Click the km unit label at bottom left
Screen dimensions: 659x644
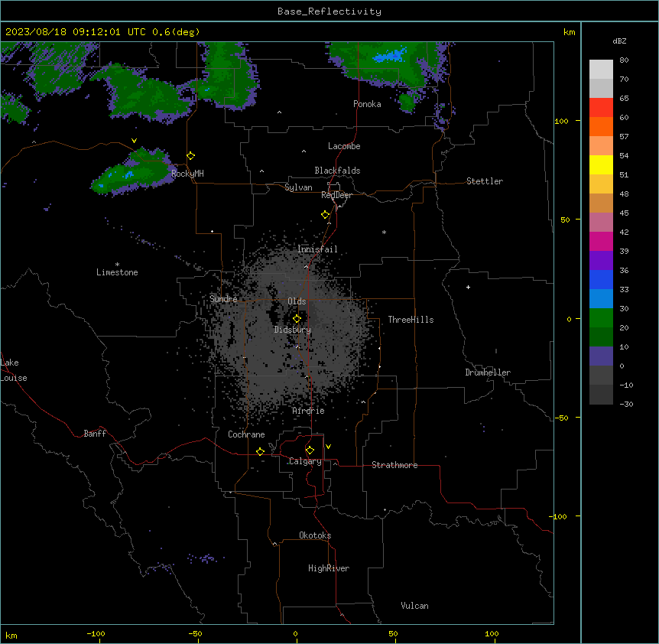(11, 635)
